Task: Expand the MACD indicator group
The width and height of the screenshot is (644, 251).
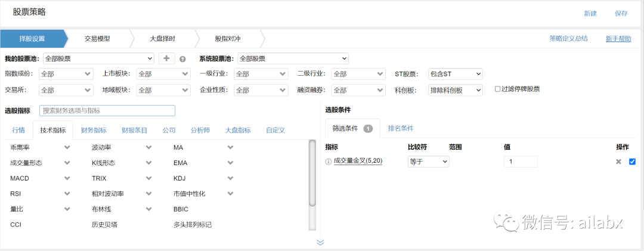Action: 67,178
